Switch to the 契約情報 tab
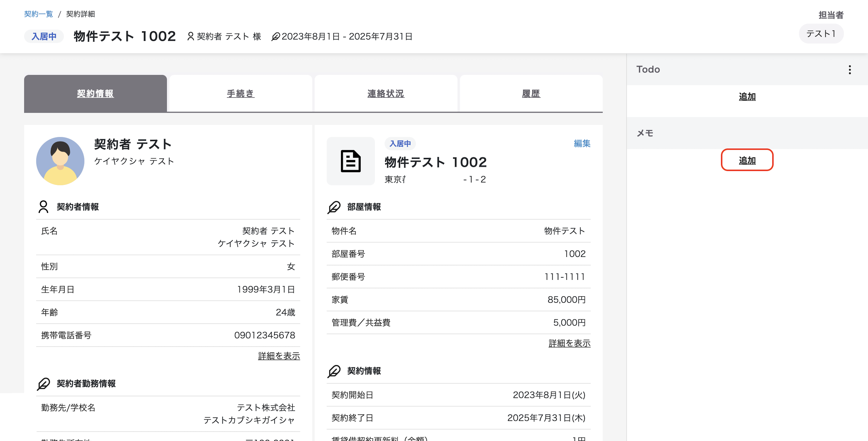868x441 pixels. click(x=95, y=93)
